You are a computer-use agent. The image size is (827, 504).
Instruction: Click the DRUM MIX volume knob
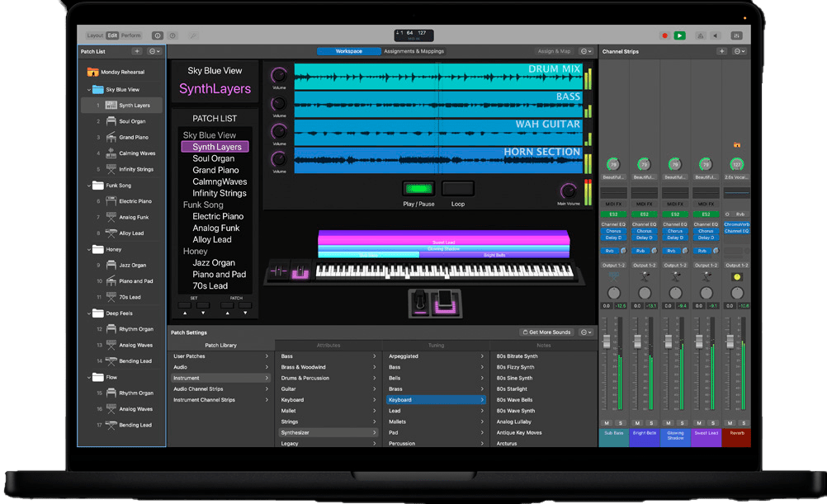point(279,75)
